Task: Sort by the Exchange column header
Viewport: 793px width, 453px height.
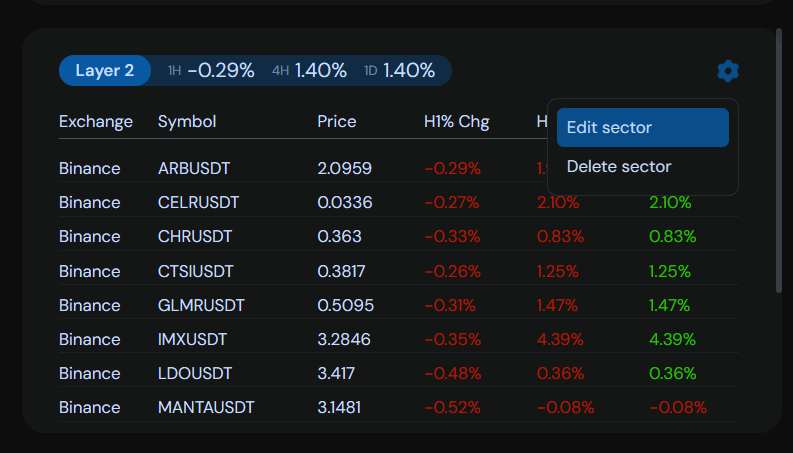Action: tap(96, 122)
